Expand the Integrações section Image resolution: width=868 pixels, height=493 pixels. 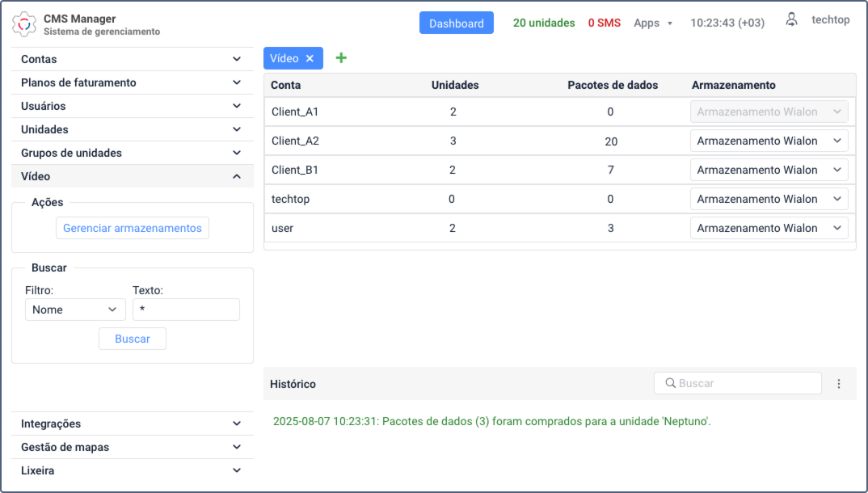[133, 423]
